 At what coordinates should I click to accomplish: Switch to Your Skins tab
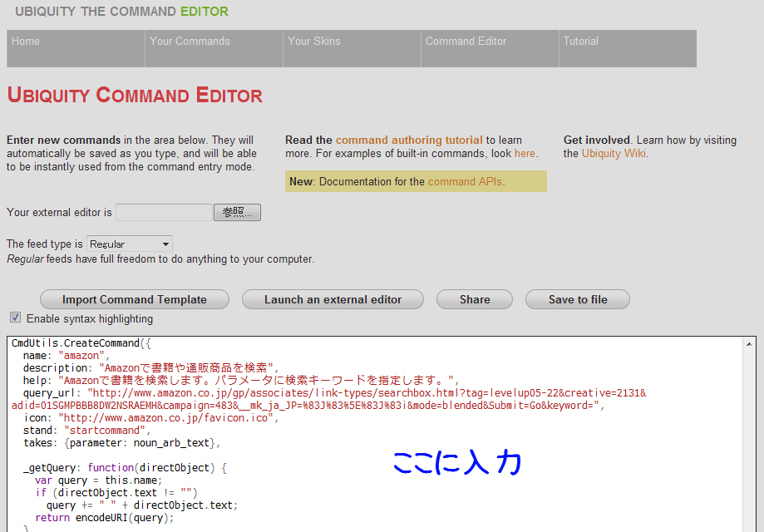313,42
